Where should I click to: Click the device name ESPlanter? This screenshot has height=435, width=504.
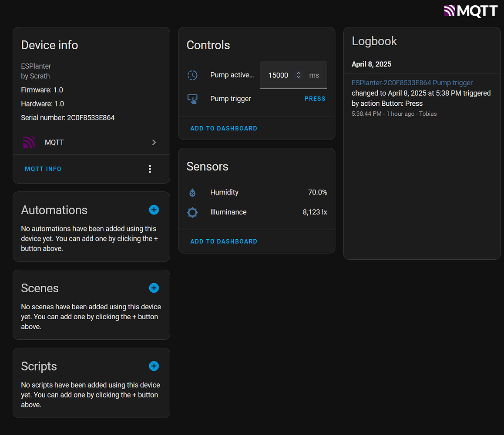36,66
